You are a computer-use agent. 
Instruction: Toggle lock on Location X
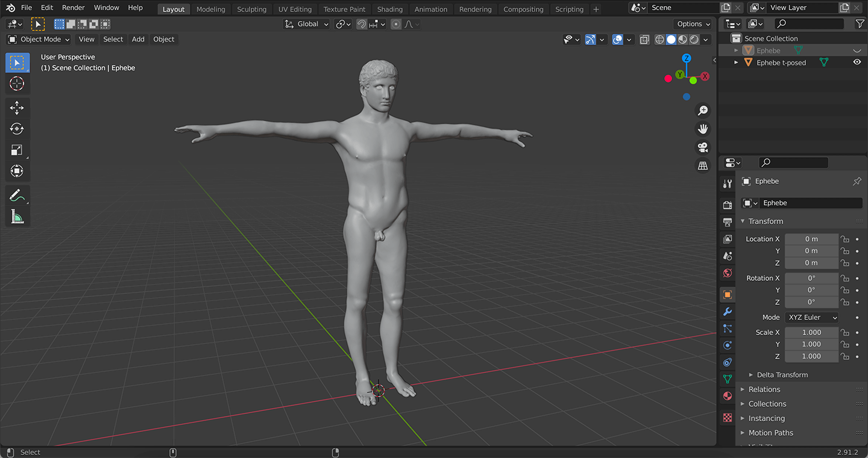coord(845,239)
